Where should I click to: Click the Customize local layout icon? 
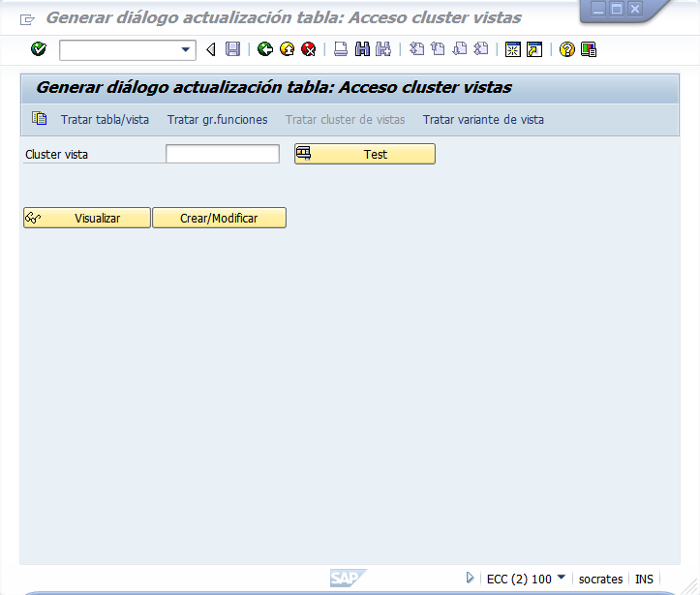[x=589, y=49]
